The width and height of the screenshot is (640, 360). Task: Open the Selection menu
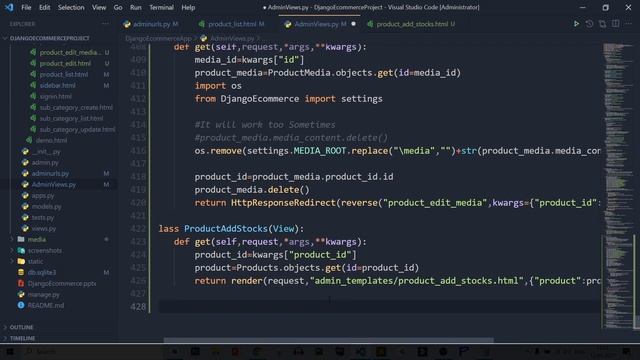pos(71,7)
